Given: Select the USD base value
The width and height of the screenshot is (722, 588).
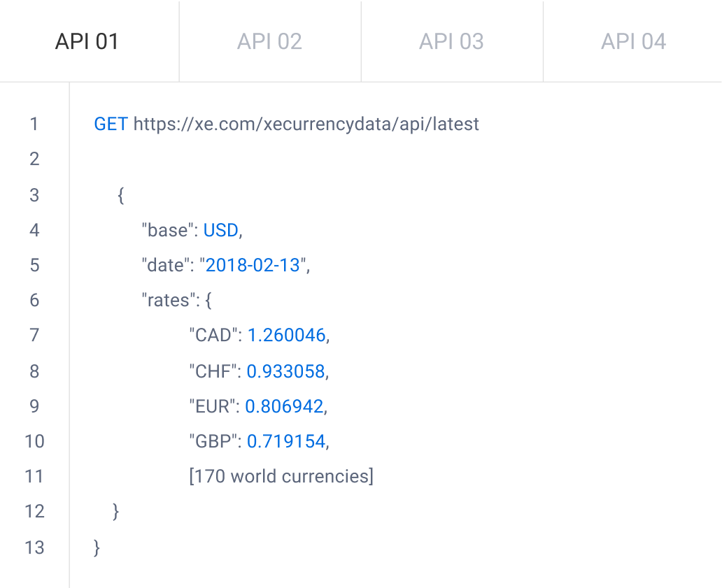Looking at the screenshot, I should [x=220, y=230].
